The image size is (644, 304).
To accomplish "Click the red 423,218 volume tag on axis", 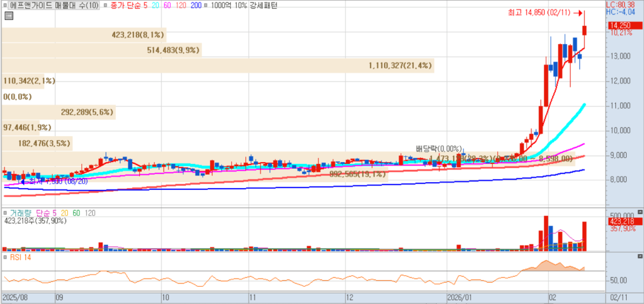I will point(624,221).
